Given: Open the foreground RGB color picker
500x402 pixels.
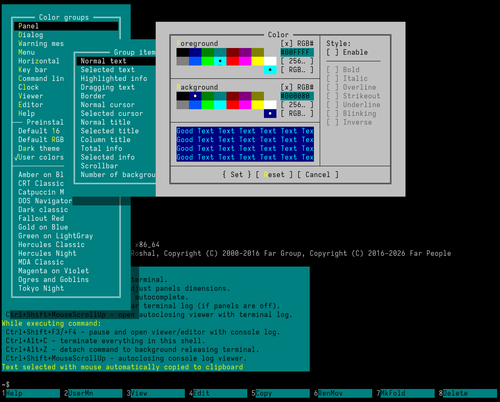Looking at the screenshot, I should coord(297,70).
